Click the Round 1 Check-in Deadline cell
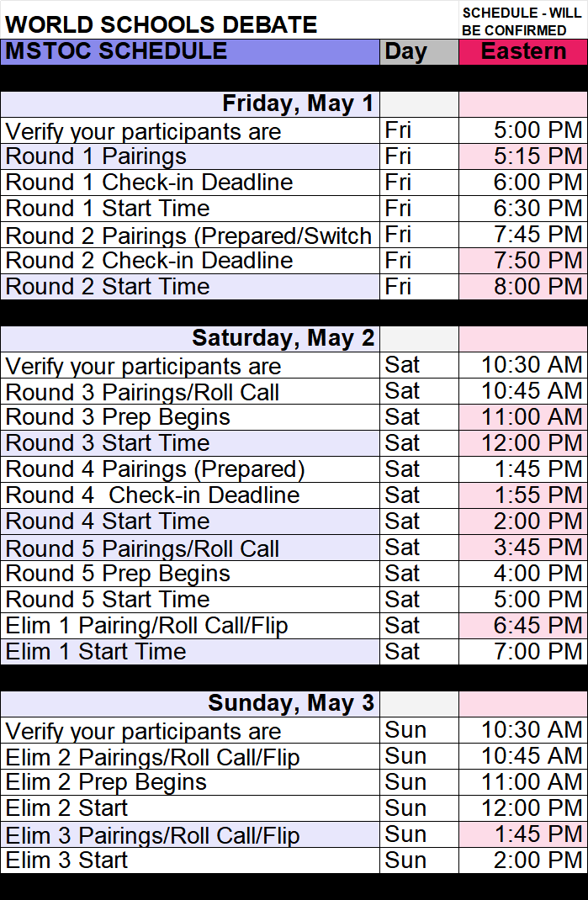The width and height of the screenshot is (588, 900). point(149,183)
